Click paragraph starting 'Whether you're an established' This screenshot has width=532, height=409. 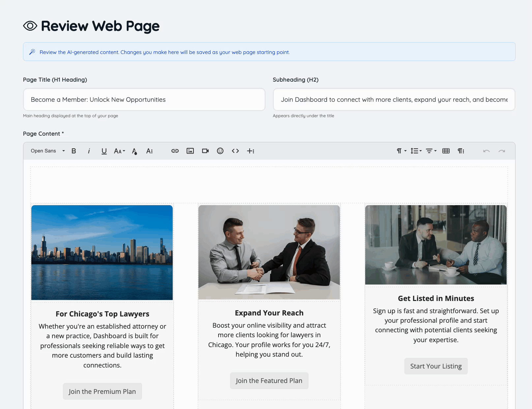coord(102,346)
